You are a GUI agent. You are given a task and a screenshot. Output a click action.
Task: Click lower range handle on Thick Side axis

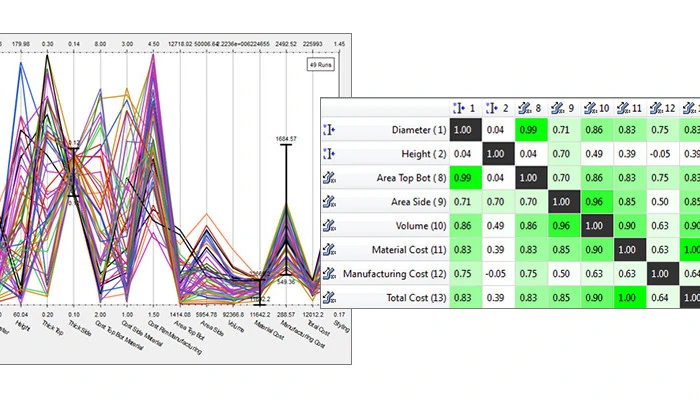(x=74, y=196)
